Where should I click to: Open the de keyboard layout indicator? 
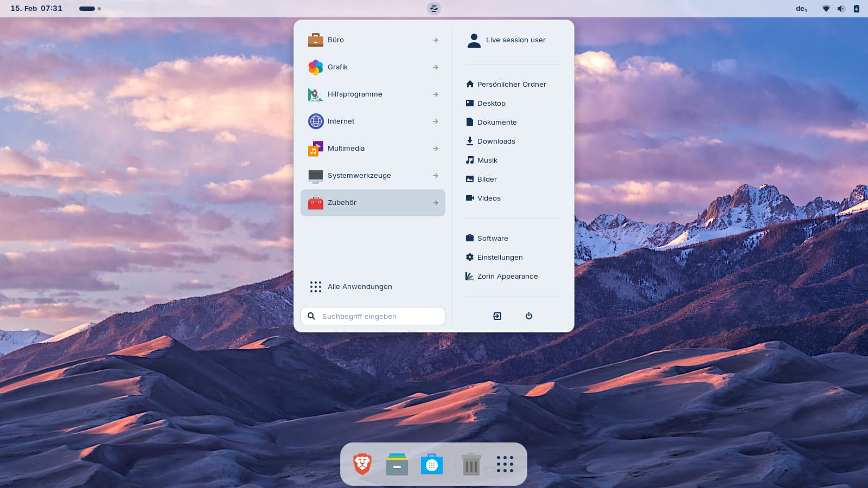tap(801, 9)
